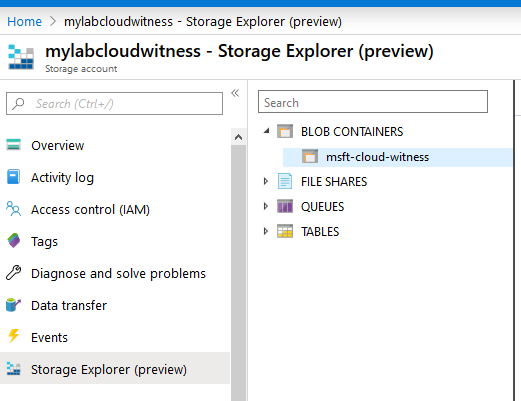Expand the QUEUES node

(x=266, y=206)
